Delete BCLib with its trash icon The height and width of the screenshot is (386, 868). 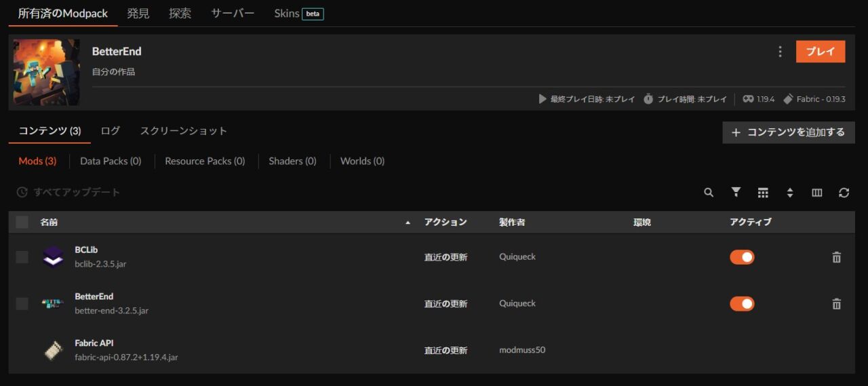coord(836,257)
